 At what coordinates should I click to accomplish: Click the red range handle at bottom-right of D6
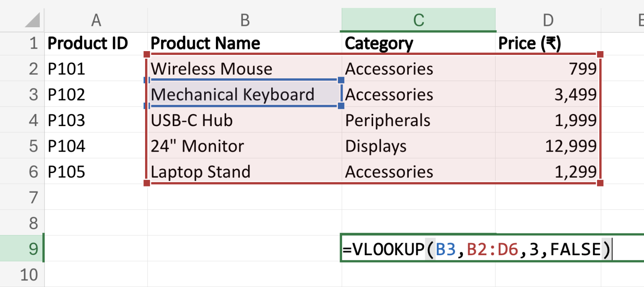[600, 183]
